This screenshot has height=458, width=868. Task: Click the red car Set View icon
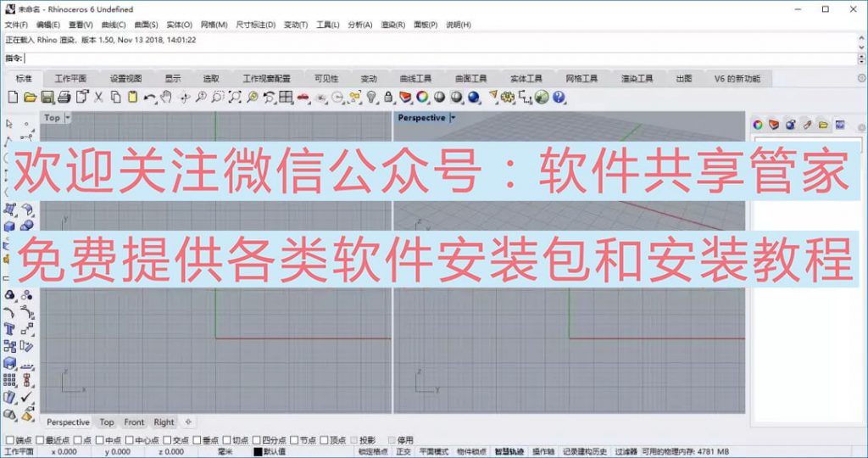point(303,97)
